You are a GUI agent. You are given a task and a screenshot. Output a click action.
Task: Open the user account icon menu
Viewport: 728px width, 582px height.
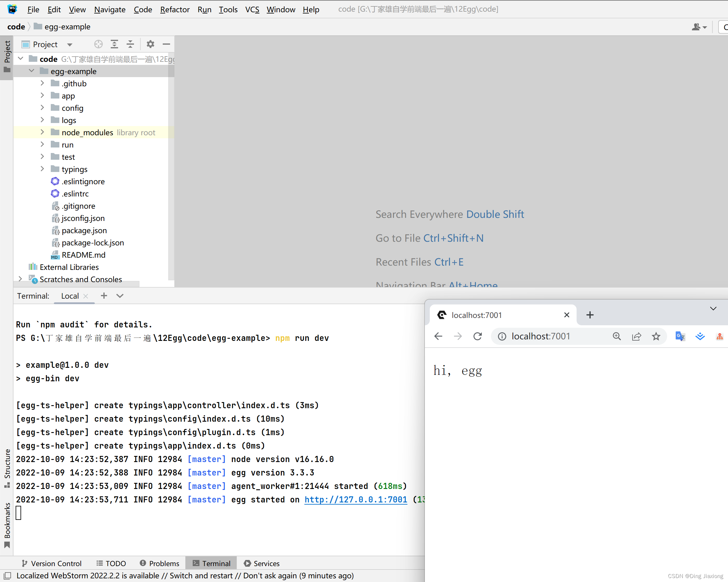click(x=699, y=27)
